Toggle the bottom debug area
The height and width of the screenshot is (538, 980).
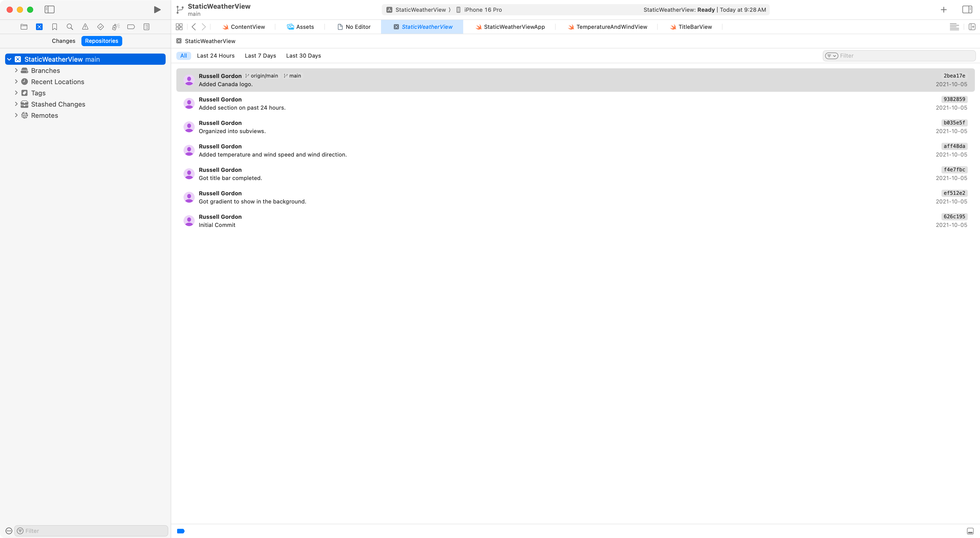(970, 531)
